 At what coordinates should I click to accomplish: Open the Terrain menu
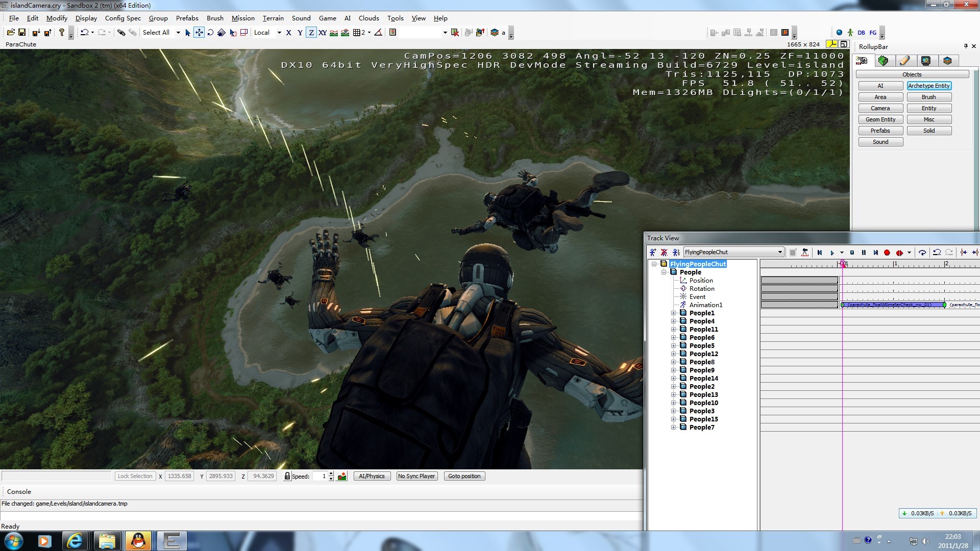point(273,18)
